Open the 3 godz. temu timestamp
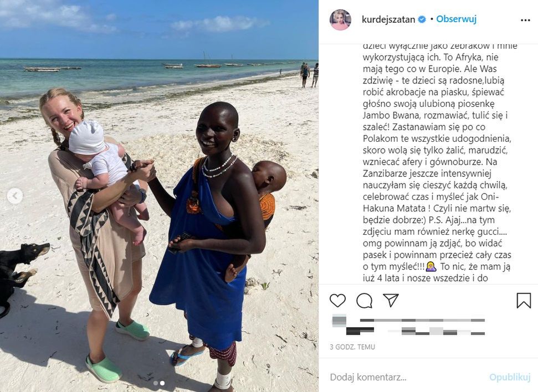 352,347
